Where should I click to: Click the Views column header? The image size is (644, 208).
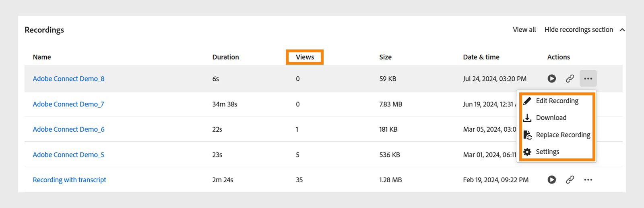pyautogui.click(x=305, y=57)
